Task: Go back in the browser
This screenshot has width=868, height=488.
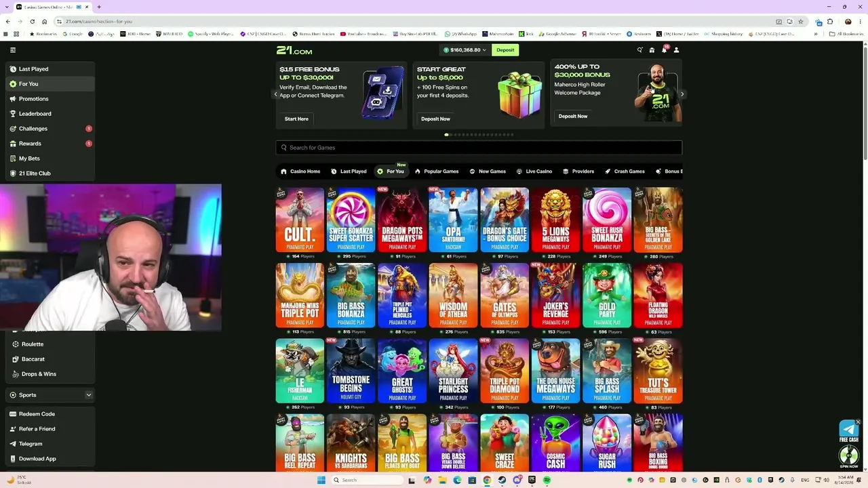Action: click(7, 21)
